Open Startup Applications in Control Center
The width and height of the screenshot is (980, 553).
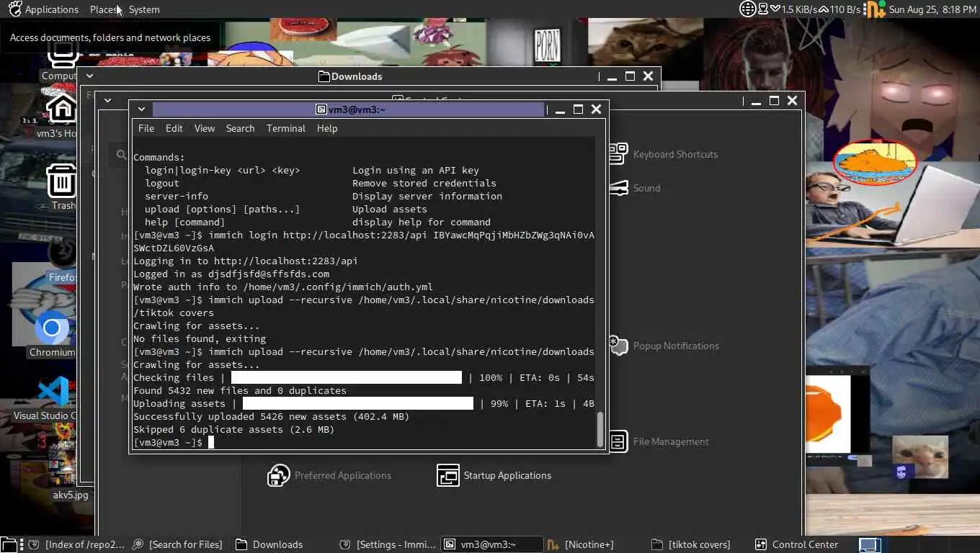click(494, 475)
